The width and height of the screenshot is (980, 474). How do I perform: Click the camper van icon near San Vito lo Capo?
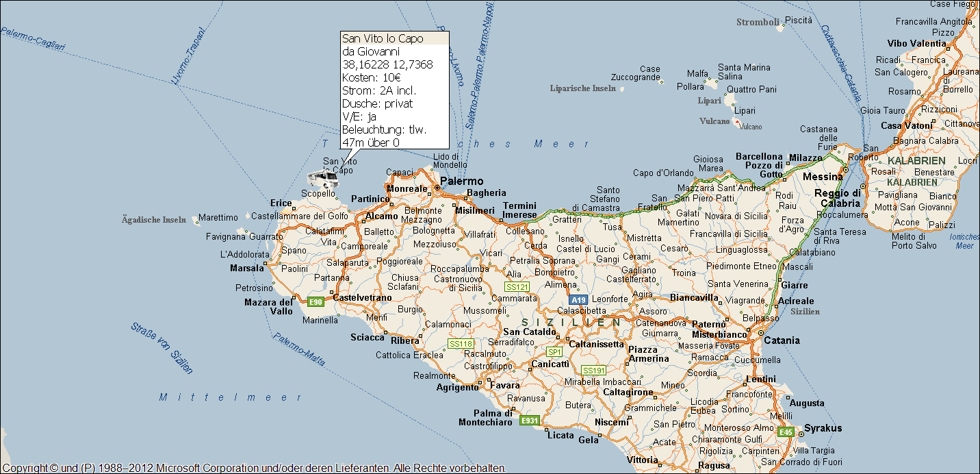[322, 179]
